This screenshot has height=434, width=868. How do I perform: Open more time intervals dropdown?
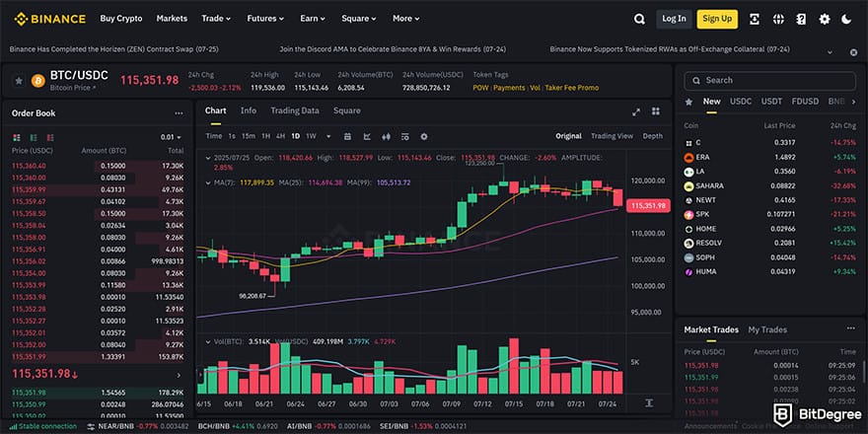(x=328, y=136)
